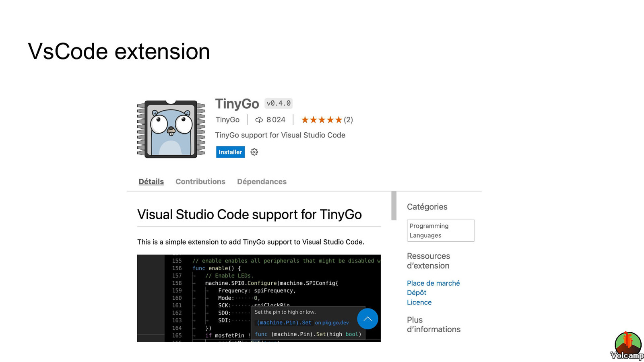Open the Licence link

(x=419, y=302)
